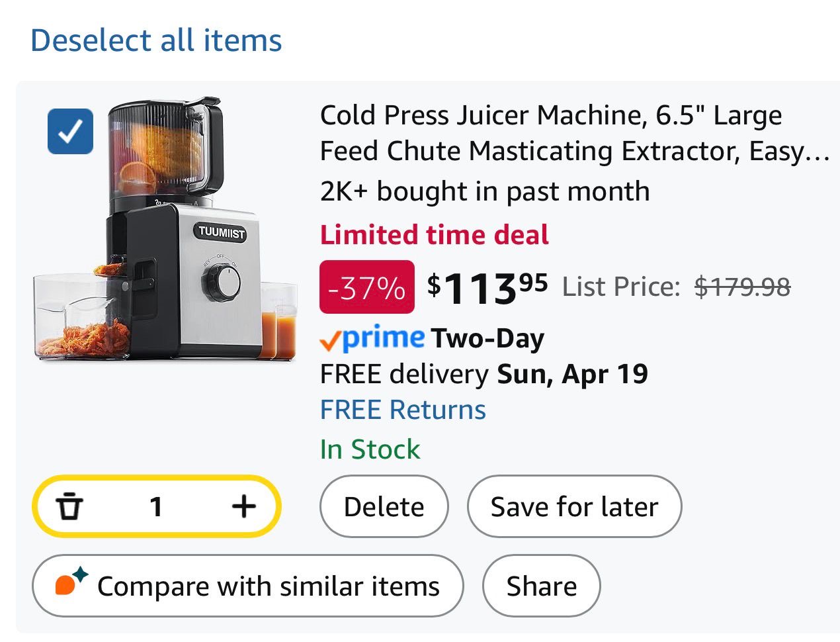The height and width of the screenshot is (642, 840).
Task: Click the In Stock status text
Action: click(370, 449)
